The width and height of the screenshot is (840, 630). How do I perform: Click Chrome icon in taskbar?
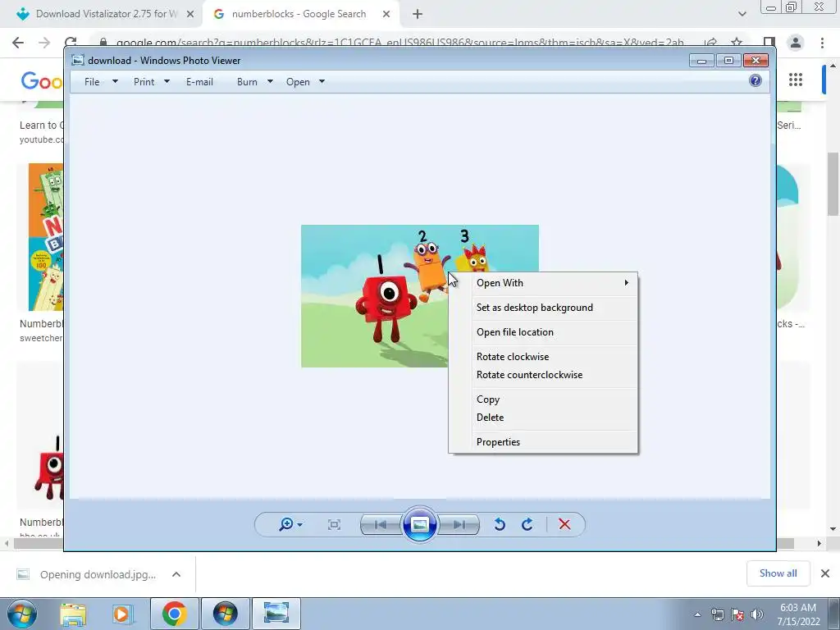point(174,614)
